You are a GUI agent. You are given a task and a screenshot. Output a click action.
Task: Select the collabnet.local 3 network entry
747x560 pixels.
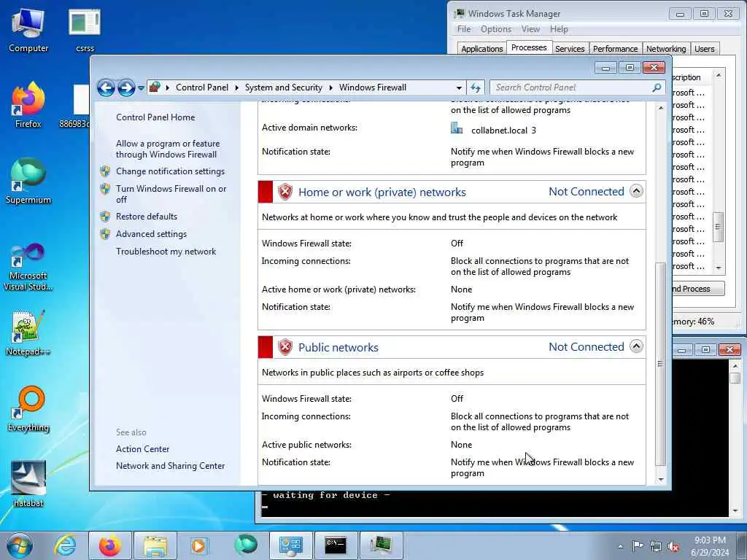pyautogui.click(x=494, y=130)
